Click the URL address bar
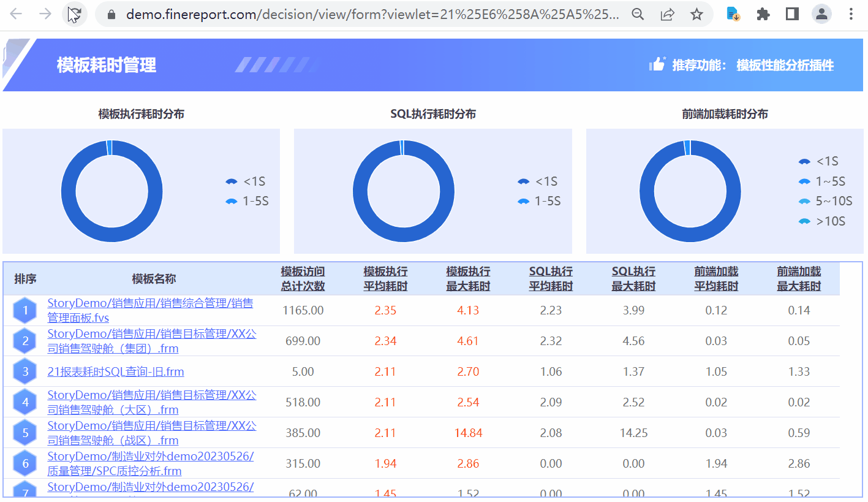 [366, 14]
